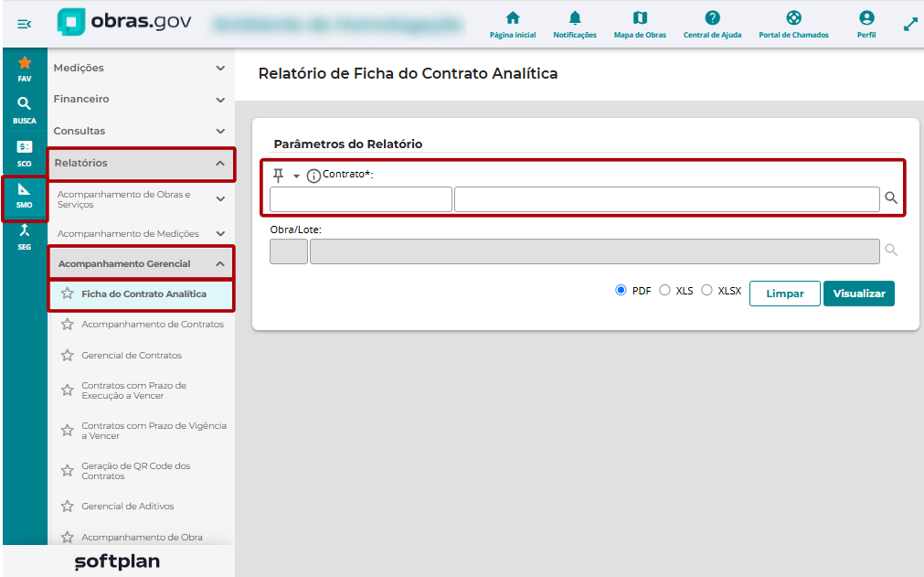Favorite Gerencial de Contratos star
The width and height of the screenshot is (924, 577).
(x=68, y=356)
